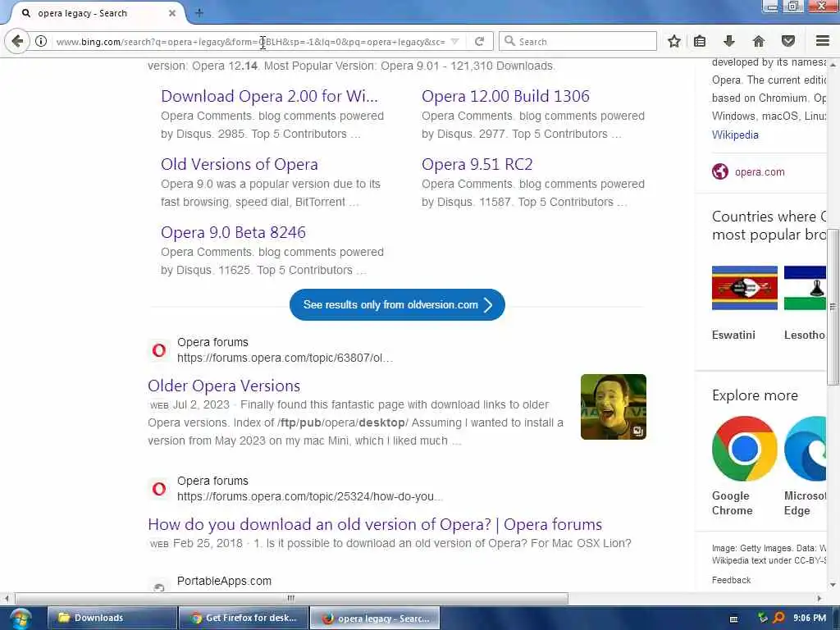Close the 'opera legacy - Search' tab
This screenshot has width=840, height=630.
pyautogui.click(x=172, y=13)
